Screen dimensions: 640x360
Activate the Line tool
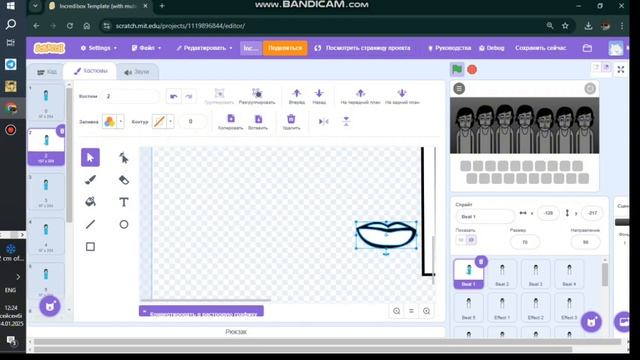point(90,224)
